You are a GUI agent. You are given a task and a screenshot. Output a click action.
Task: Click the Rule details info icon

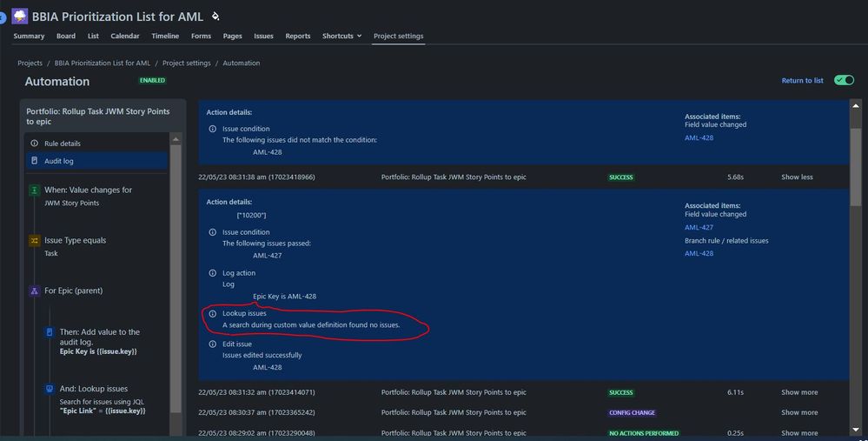[35, 143]
